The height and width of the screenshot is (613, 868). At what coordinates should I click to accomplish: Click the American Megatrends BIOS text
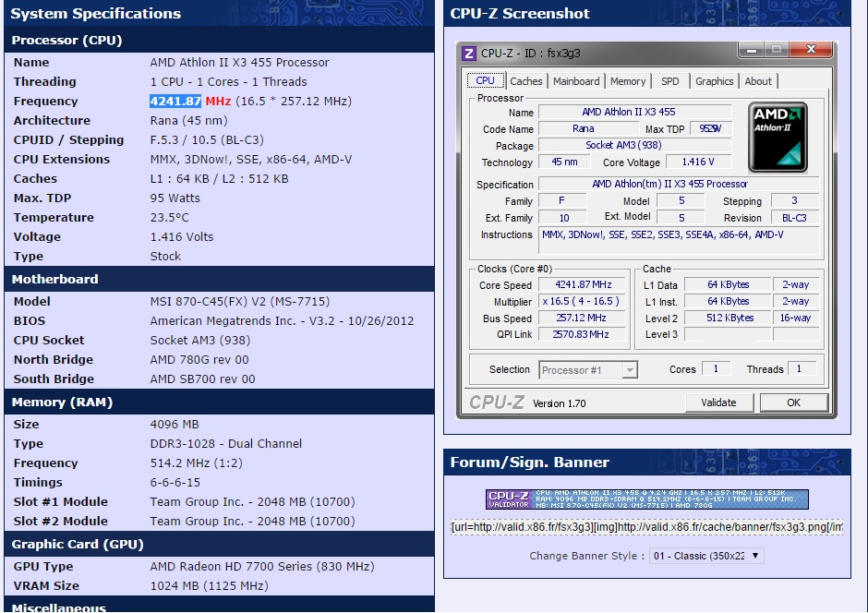[x=282, y=321]
